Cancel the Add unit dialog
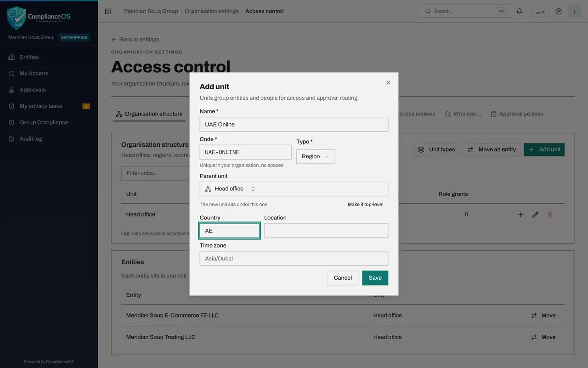 (343, 278)
